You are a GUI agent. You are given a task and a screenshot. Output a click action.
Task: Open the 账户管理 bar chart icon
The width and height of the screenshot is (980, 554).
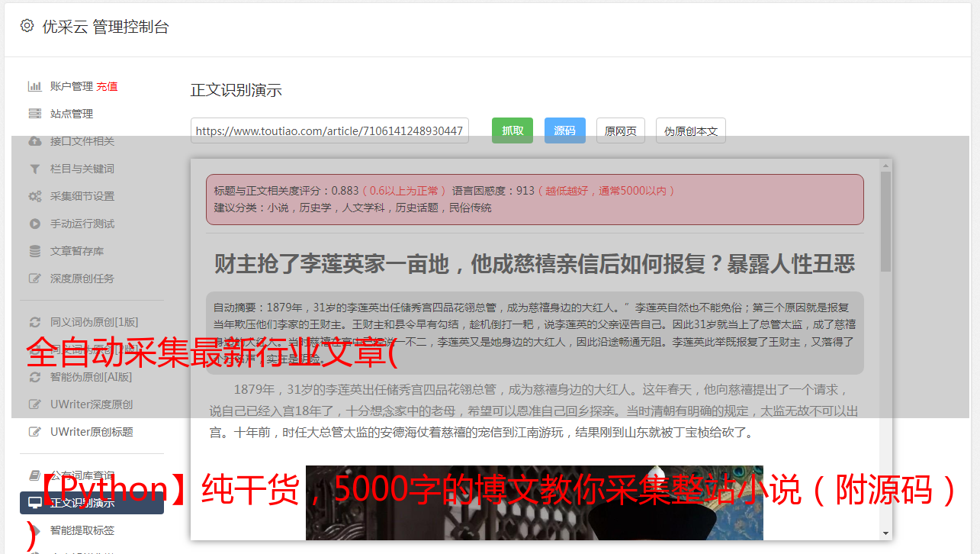click(35, 86)
